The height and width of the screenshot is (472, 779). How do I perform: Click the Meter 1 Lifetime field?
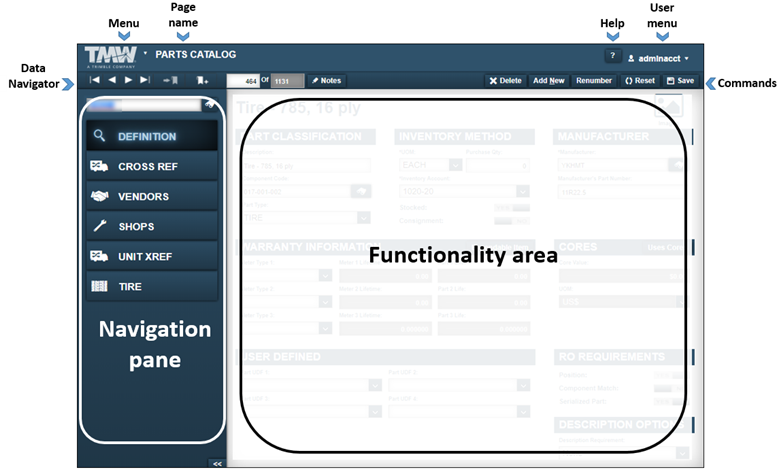[386, 276]
